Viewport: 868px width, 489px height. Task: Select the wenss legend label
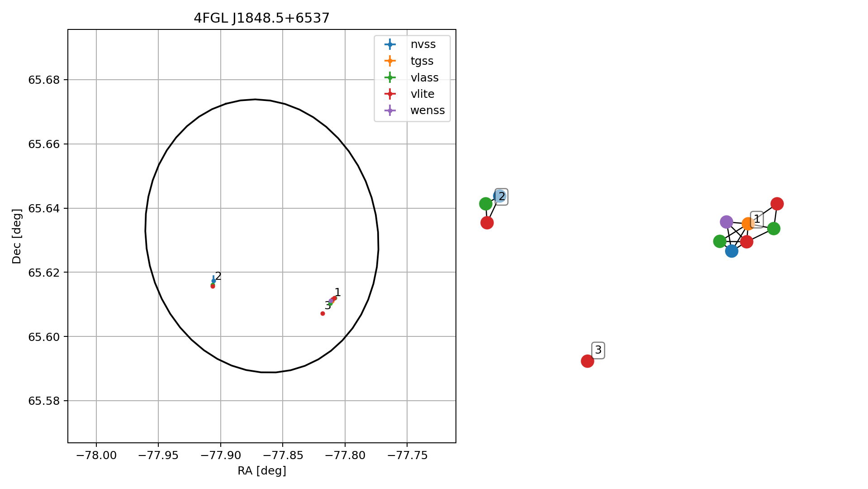click(427, 110)
